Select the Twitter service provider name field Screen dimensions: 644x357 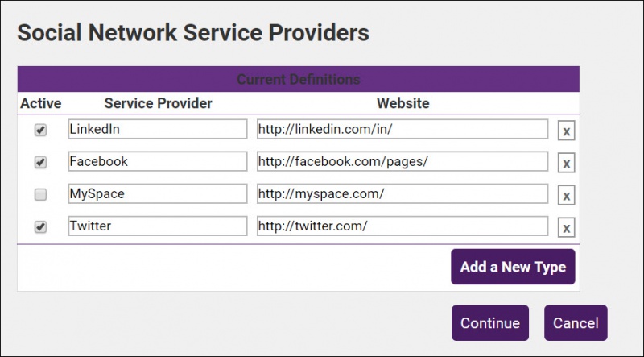click(x=158, y=226)
